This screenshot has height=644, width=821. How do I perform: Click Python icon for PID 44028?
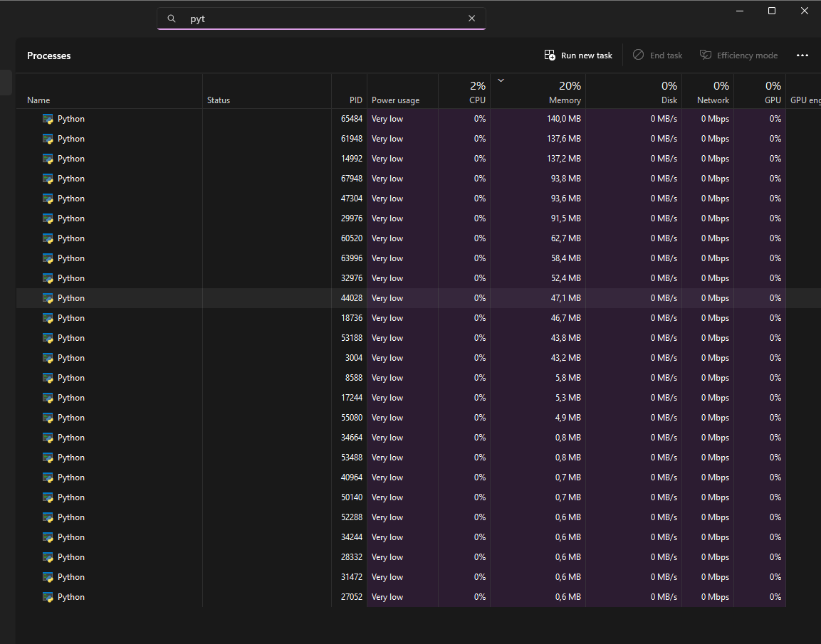pyautogui.click(x=48, y=298)
